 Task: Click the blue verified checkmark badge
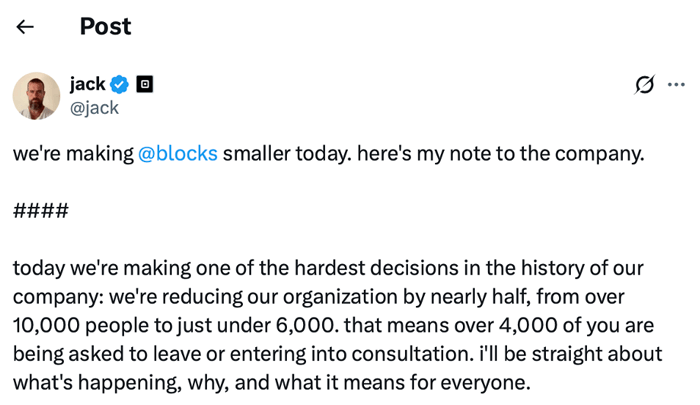120,85
